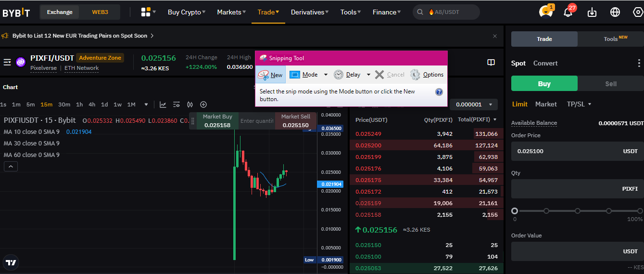Viewport: 644px width, 274px height.
Task: Switch panel to Tools
Action: click(610, 39)
